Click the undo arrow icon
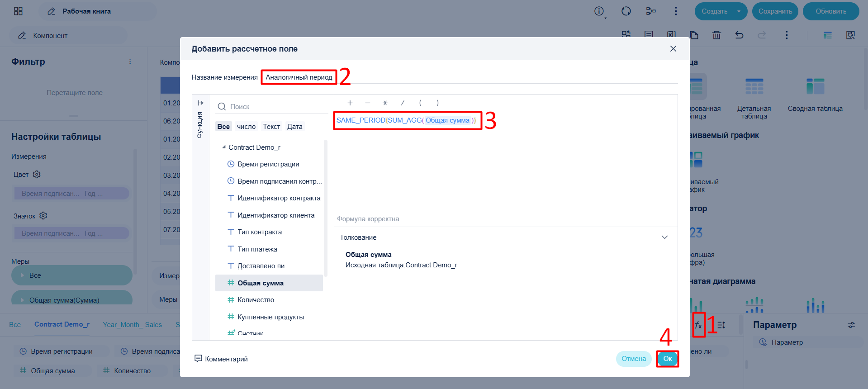The height and width of the screenshot is (389, 868). coord(739,35)
